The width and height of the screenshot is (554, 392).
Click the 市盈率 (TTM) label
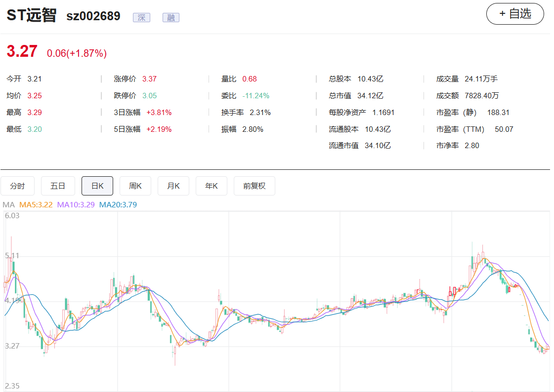(x=457, y=129)
